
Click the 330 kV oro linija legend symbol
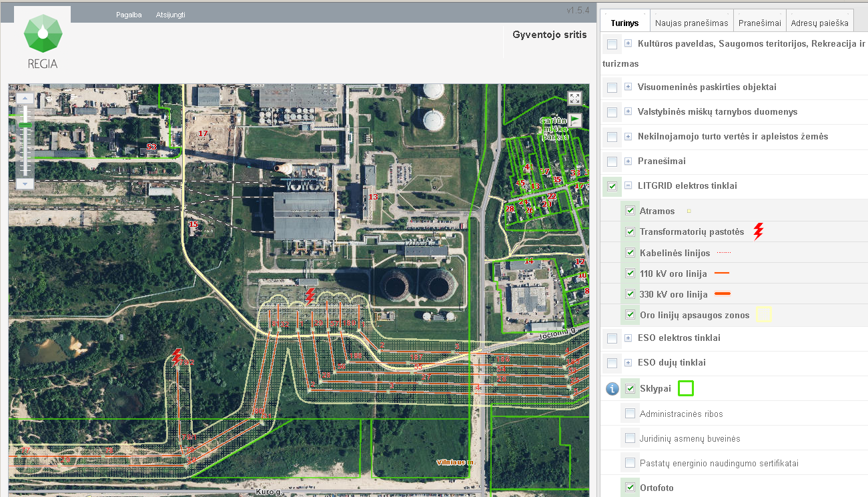(x=723, y=294)
